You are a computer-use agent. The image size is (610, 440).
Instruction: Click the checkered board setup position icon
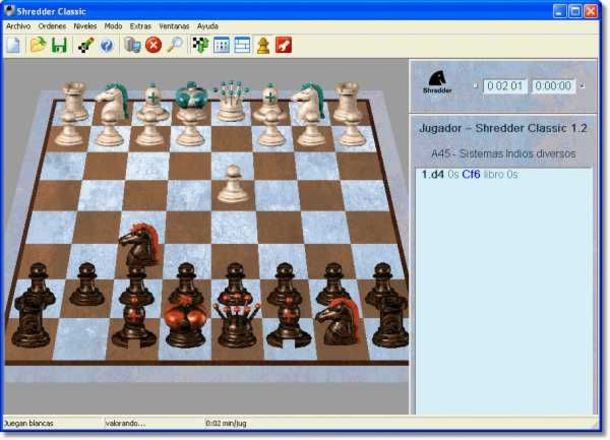coord(86,45)
